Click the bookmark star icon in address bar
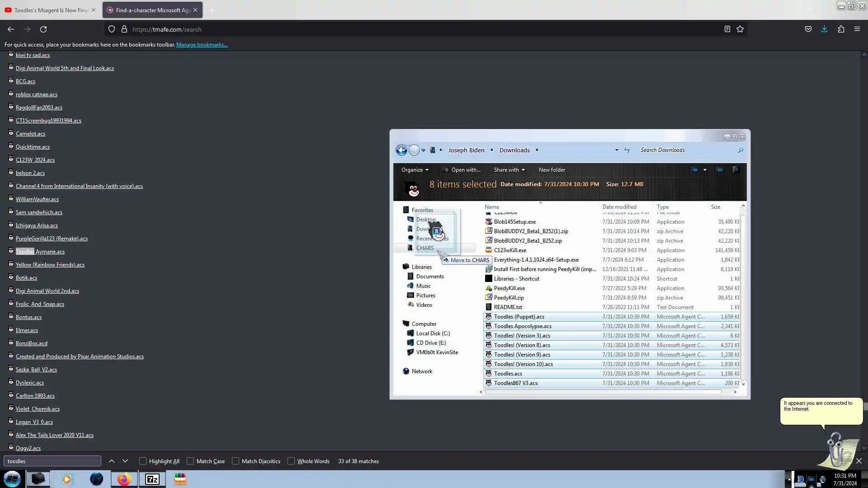Image resolution: width=868 pixels, height=488 pixels. coord(740,29)
